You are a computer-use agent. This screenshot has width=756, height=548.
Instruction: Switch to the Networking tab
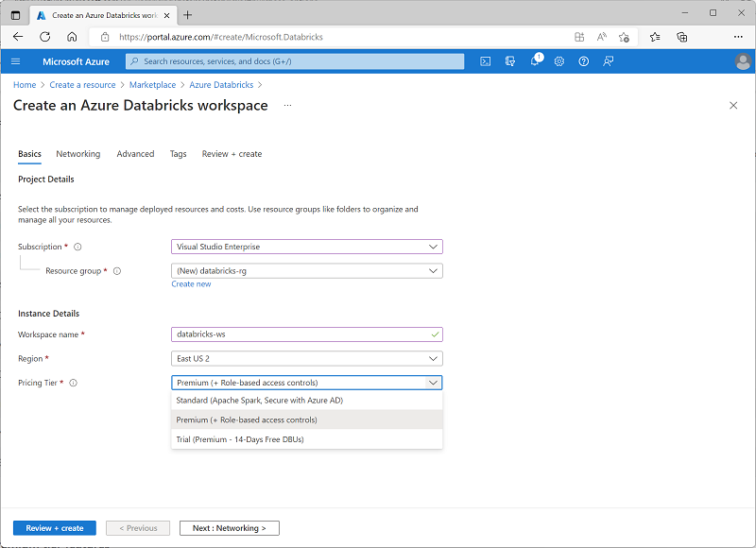click(78, 154)
